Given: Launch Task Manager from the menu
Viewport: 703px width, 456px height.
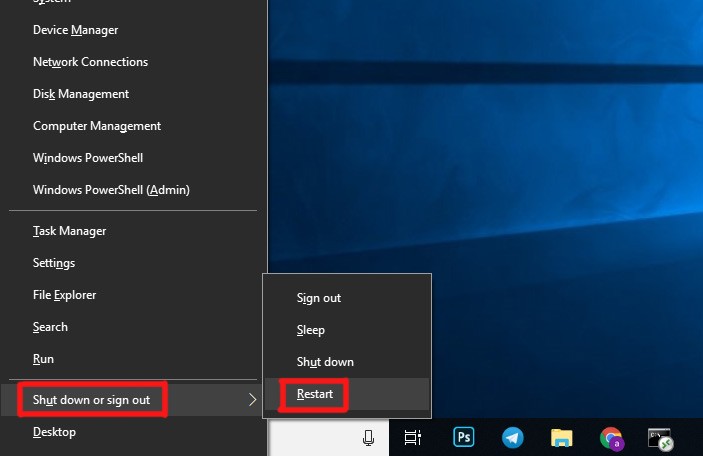Looking at the screenshot, I should click(69, 231).
